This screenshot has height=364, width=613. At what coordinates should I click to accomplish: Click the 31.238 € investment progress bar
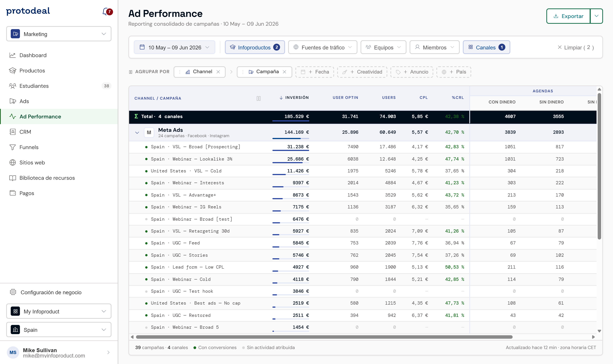291,150
